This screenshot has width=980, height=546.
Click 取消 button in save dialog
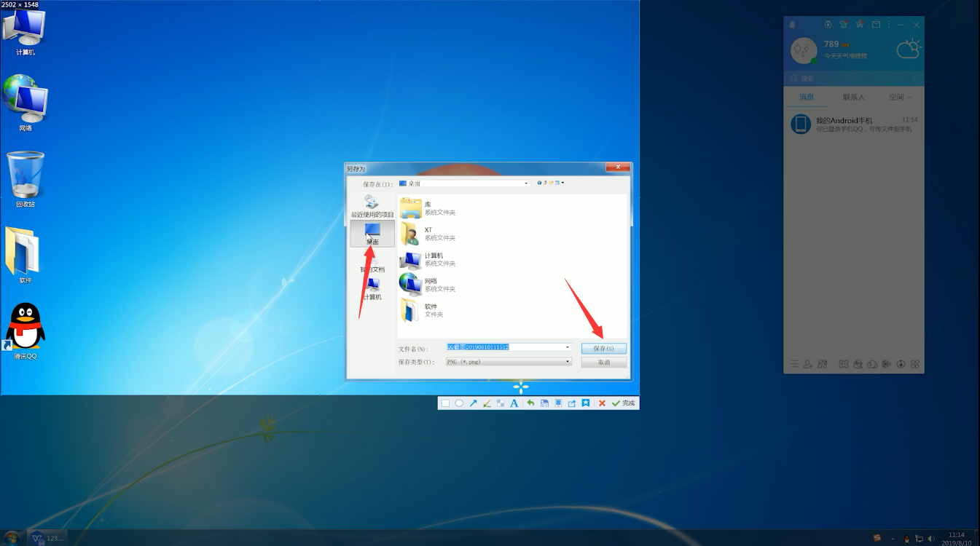[604, 363]
